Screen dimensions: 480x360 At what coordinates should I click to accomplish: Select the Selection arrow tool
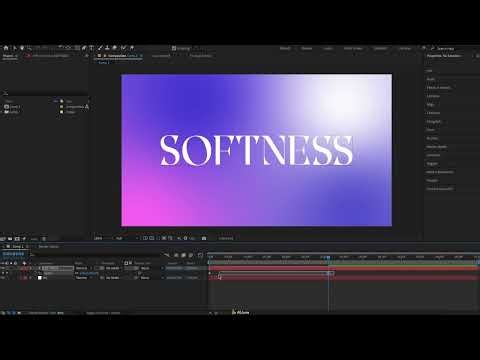(15, 48)
